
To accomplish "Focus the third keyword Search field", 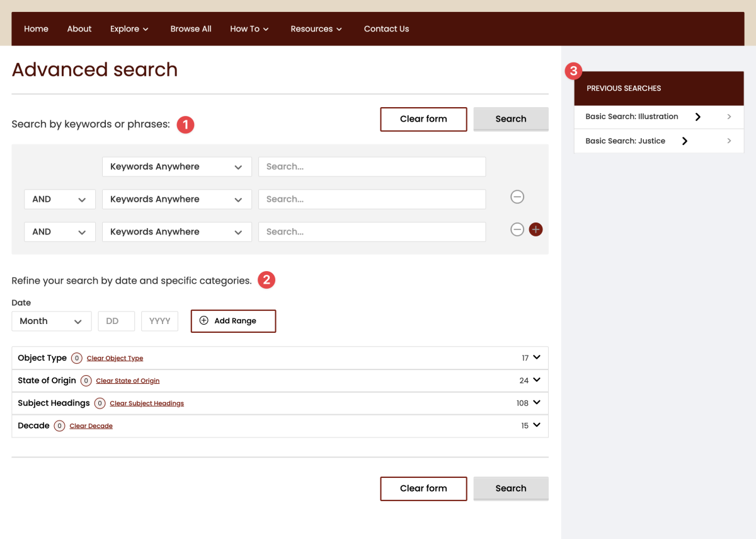I will pyautogui.click(x=372, y=232).
